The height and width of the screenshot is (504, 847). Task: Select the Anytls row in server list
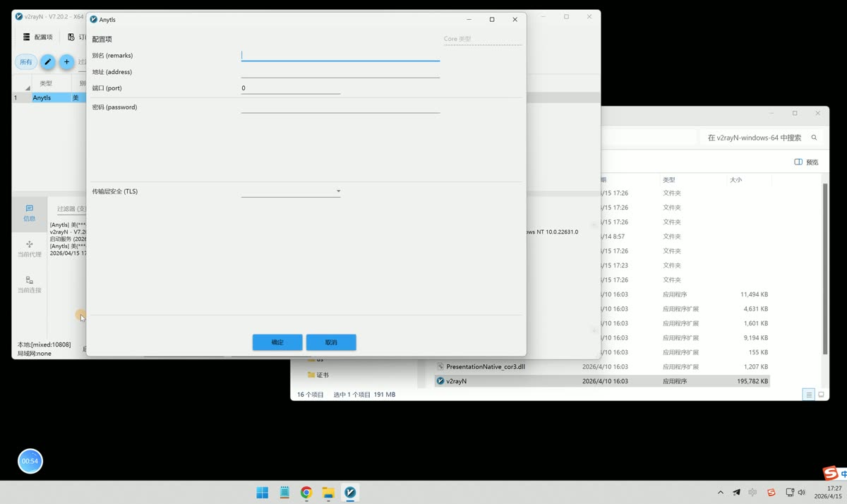[49, 98]
